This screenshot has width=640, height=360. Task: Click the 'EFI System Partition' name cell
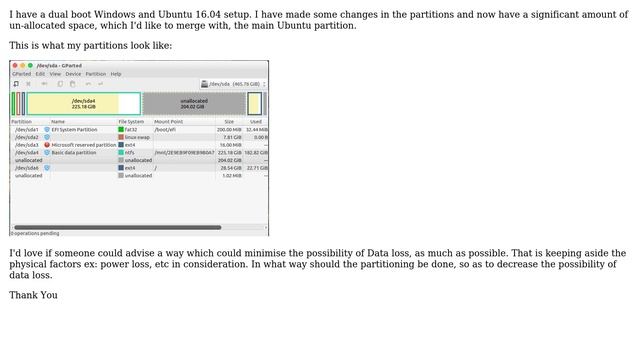(74, 129)
